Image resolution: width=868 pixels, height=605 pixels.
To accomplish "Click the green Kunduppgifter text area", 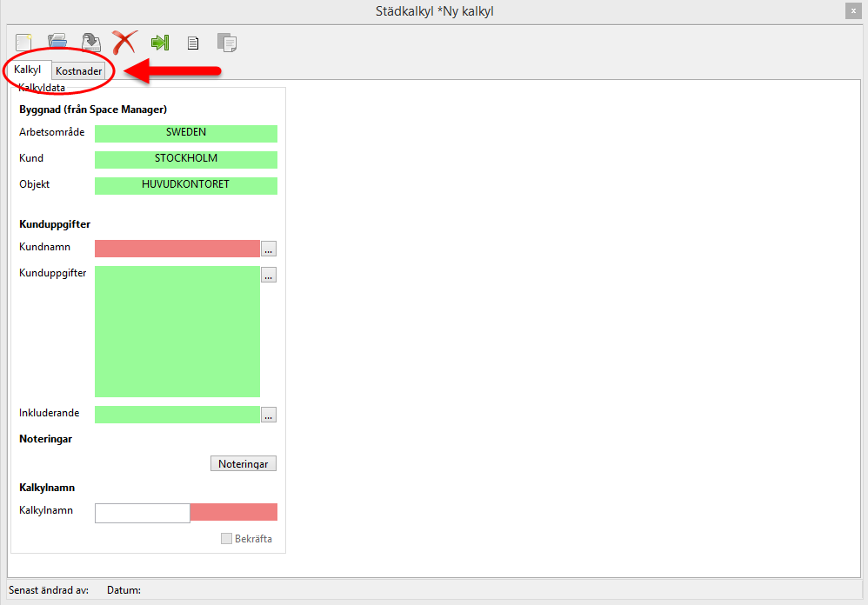I will [177, 331].
